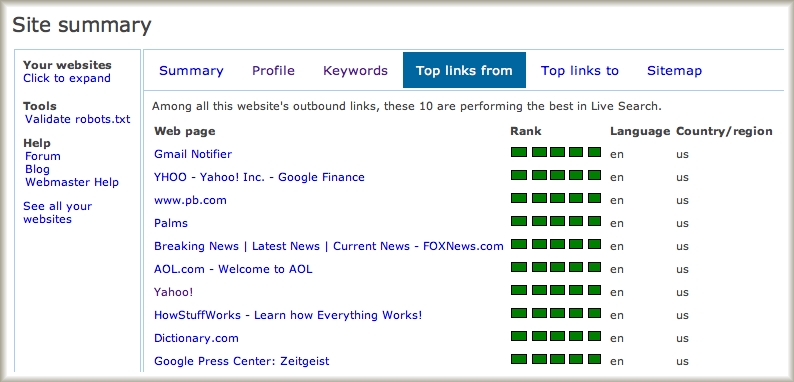This screenshot has width=794, height=382.
Task: Follow the www.pb.com link
Action: click(x=190, y=200)
